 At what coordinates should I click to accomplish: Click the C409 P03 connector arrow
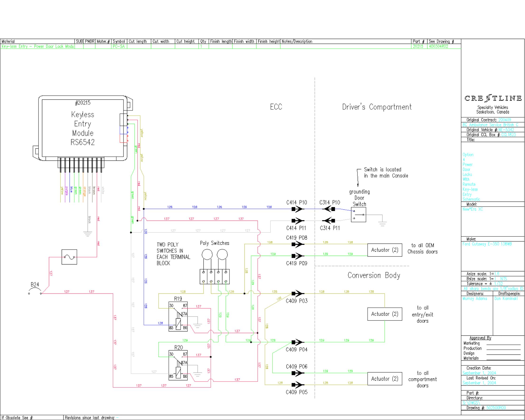298,293
